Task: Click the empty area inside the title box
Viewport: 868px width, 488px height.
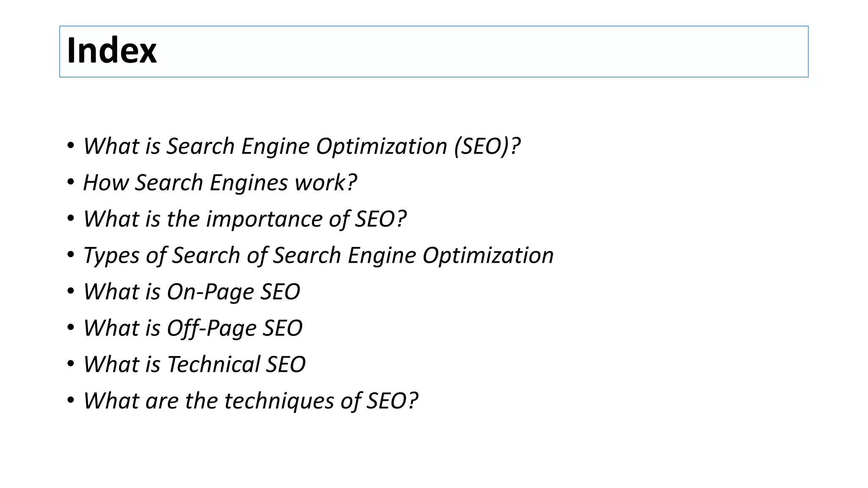Action: (x=466, y=52)
